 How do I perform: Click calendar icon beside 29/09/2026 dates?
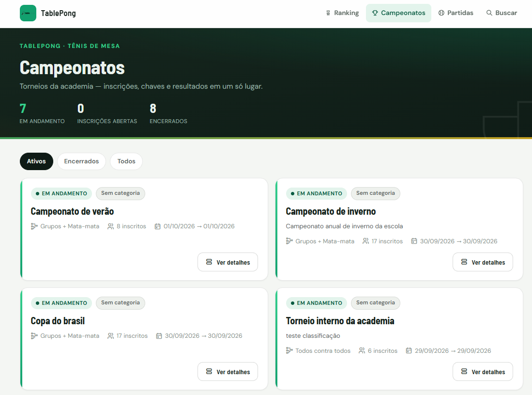409,350
